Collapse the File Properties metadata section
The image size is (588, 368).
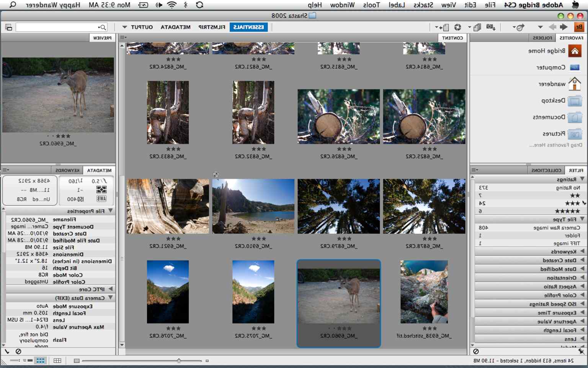click(111, 211)
